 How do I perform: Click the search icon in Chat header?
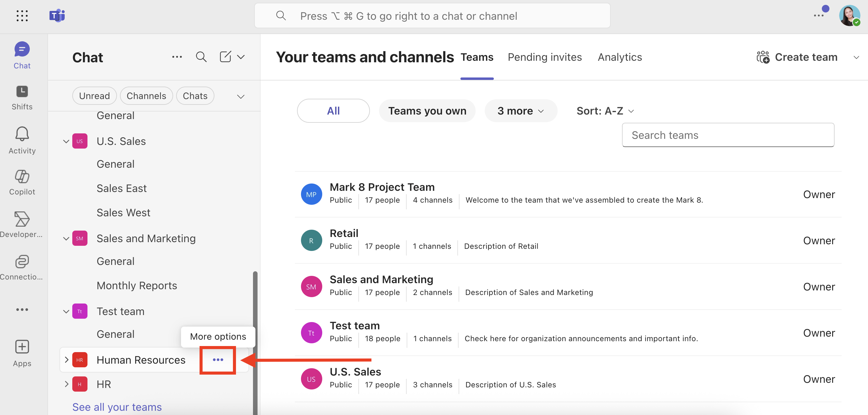(x=201, y=57)
